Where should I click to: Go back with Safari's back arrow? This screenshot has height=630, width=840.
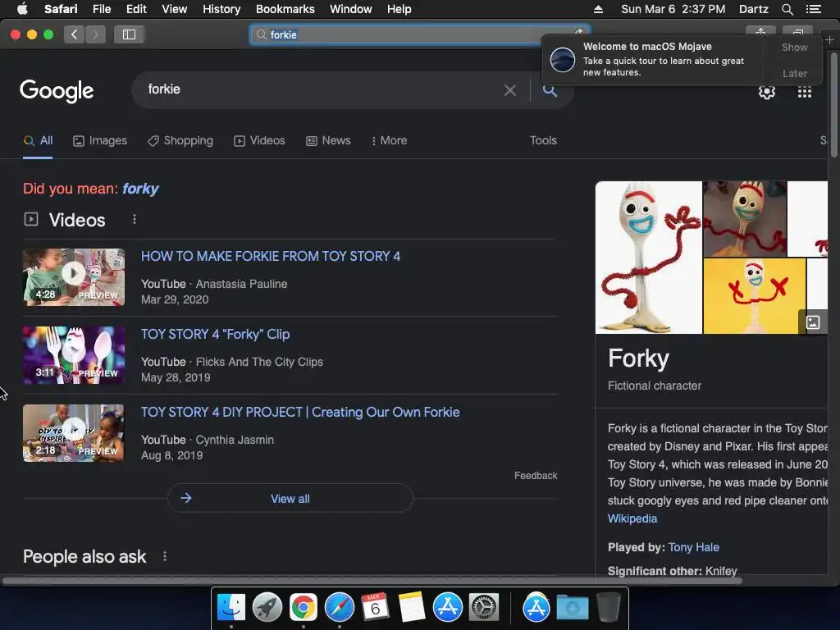[x=74, y=34]
